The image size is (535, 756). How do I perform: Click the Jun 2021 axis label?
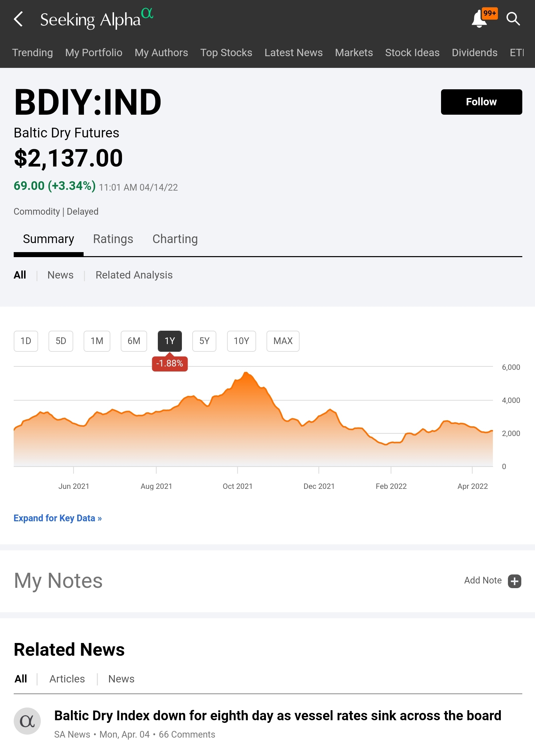coord(74,486)
